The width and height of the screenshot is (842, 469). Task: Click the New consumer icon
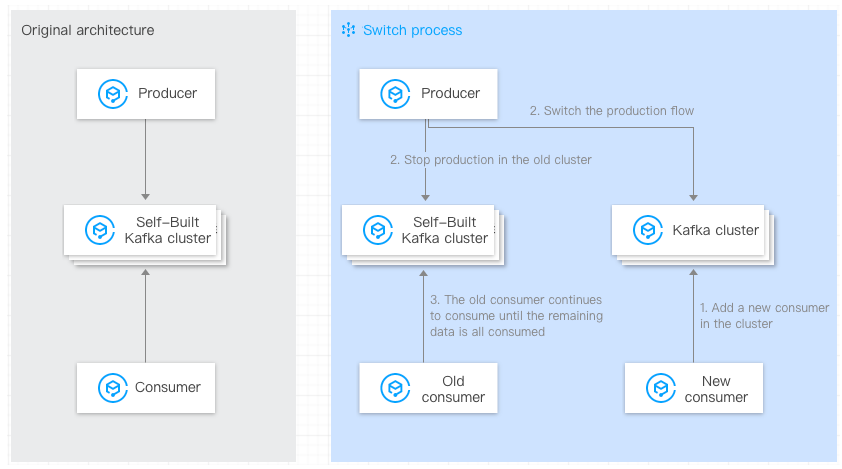click(x=660, y=389)
